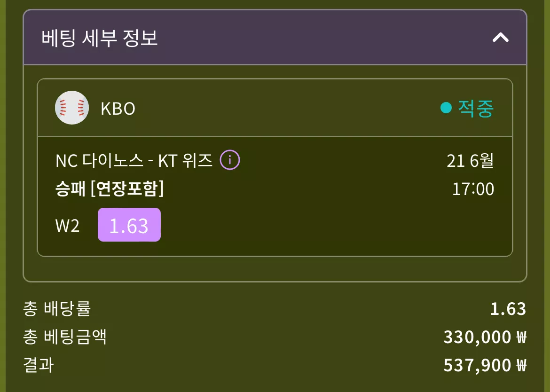
Task: Click the 승패 [연장포함] market label
Action: [x=110, y=188]
